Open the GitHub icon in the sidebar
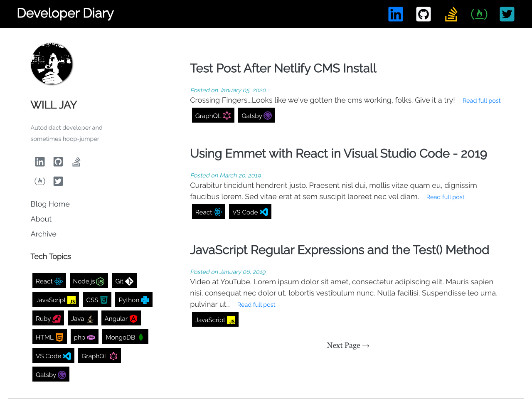 (58, 162)
